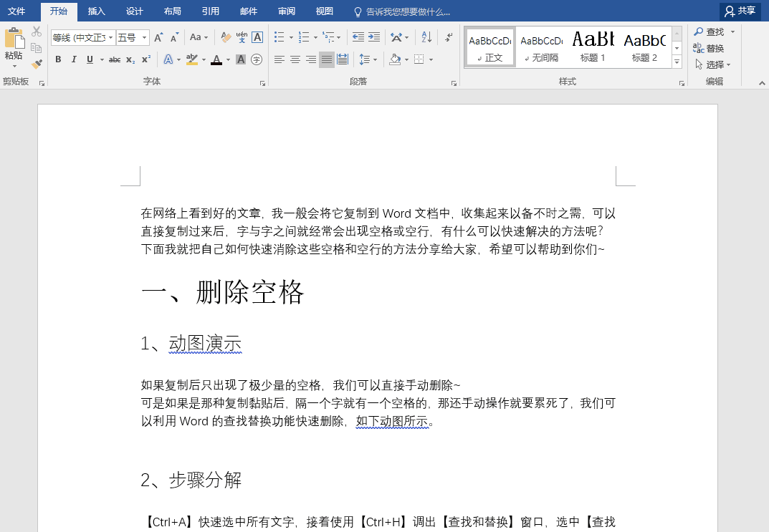
Task: Apply the yellow text highlight color
Action: click(192, 59)
